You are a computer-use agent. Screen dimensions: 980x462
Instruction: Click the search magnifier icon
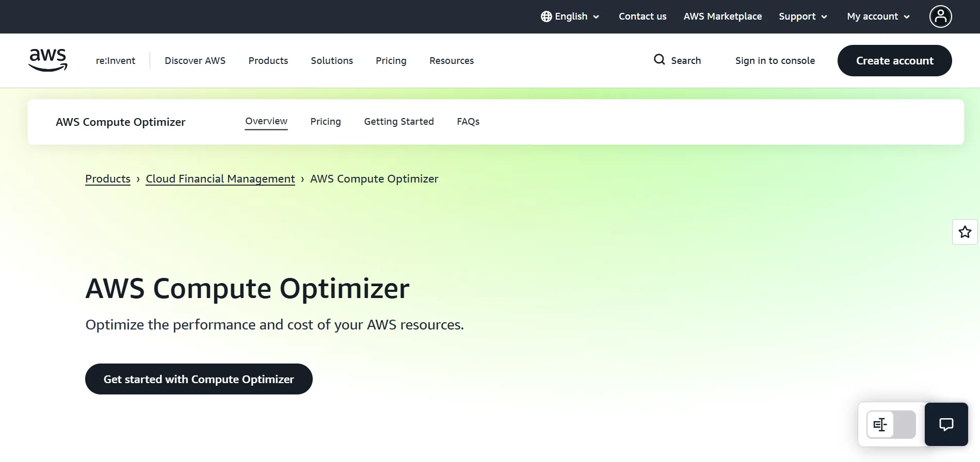[659, 60]
